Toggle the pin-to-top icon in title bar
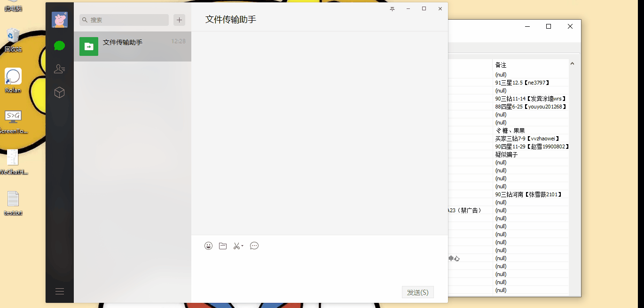The height and width of the screenshot is (308, 644). tap(392, 8)
